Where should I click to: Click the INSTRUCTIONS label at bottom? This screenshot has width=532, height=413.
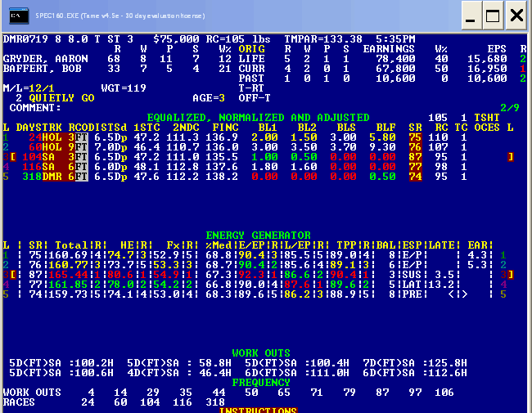pos(258,411)
